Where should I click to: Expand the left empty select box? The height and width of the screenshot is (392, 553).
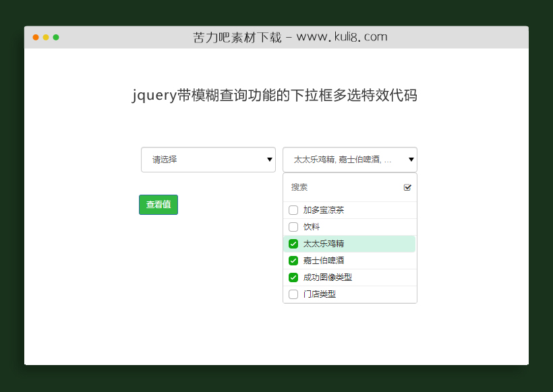[x=208, y=160]
